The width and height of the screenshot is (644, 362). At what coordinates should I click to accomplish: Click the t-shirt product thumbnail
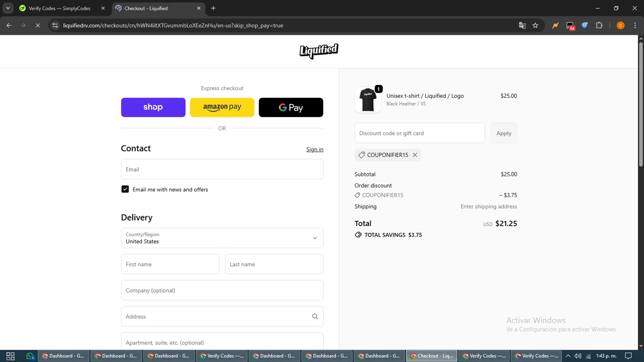point(368,100)
